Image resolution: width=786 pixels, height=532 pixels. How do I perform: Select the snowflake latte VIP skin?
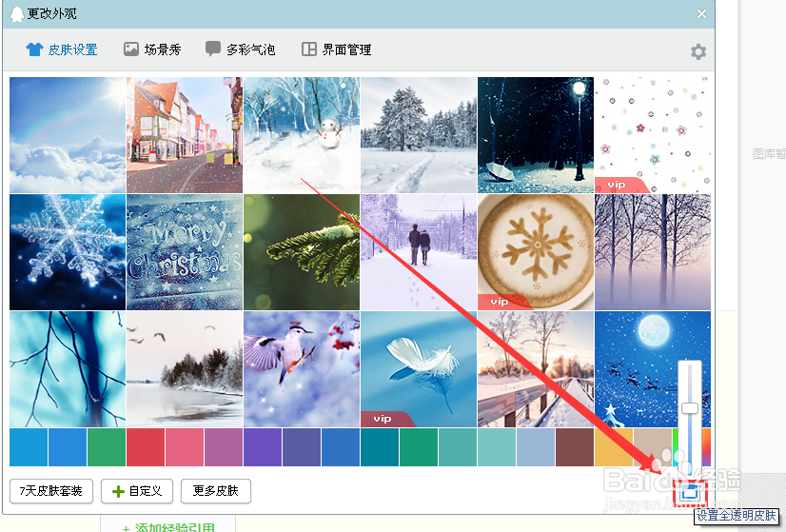(x=536, y=252)
